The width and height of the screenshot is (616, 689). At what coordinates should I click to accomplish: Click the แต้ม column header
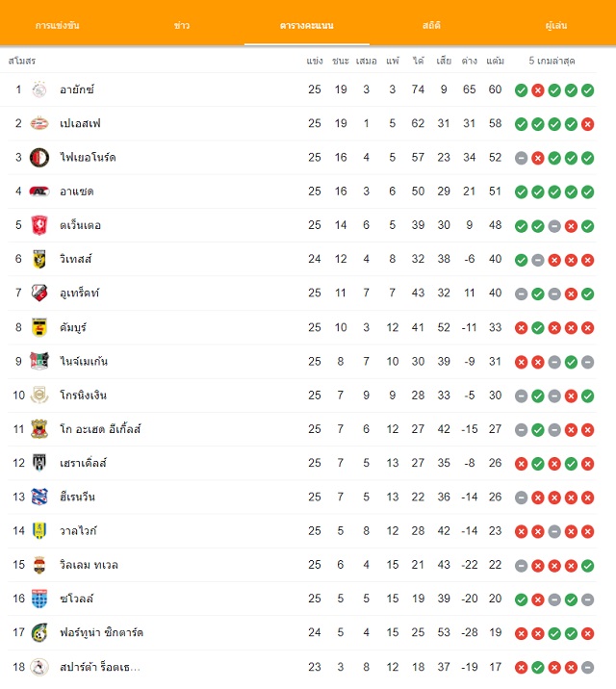click(x=495, y=61)
